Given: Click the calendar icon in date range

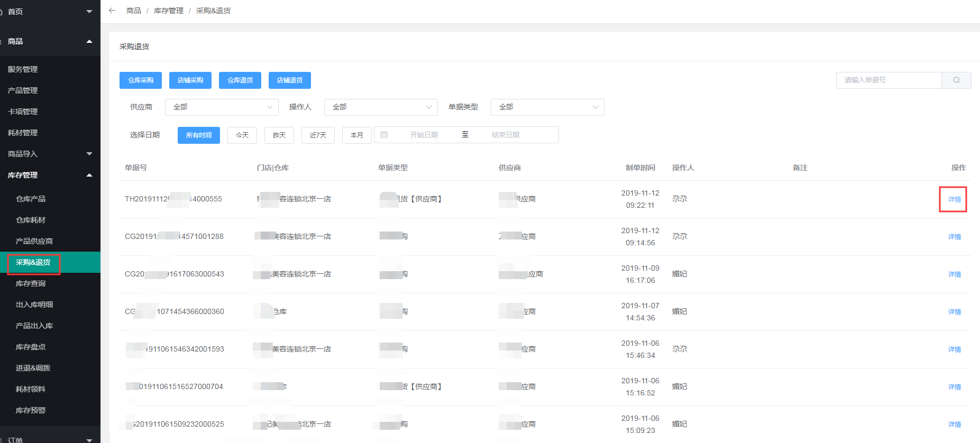Looking at the screenshot, I should tap(384, 135).
